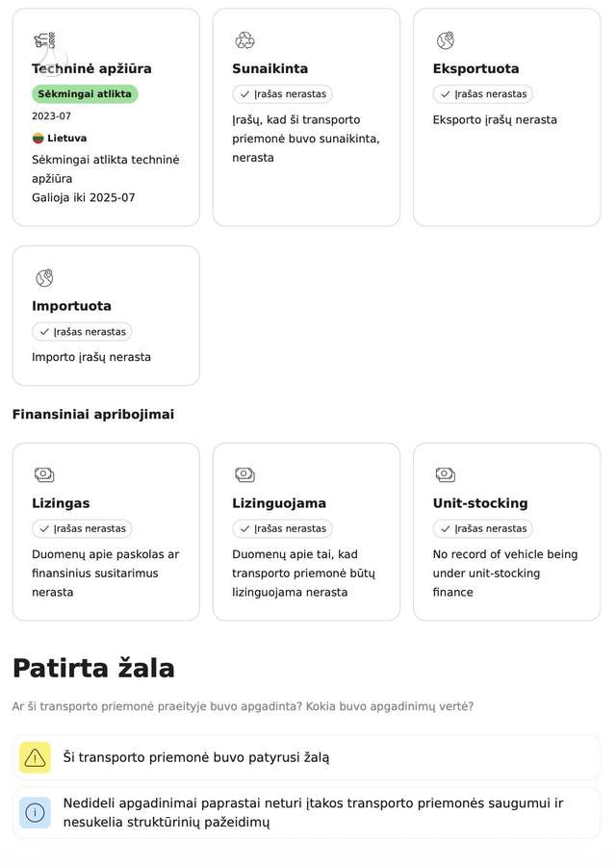Click the yellow warning triangle icon
The width and height of the screenshot is (616, 866).
pyautogui.click(x=35, y=757)
